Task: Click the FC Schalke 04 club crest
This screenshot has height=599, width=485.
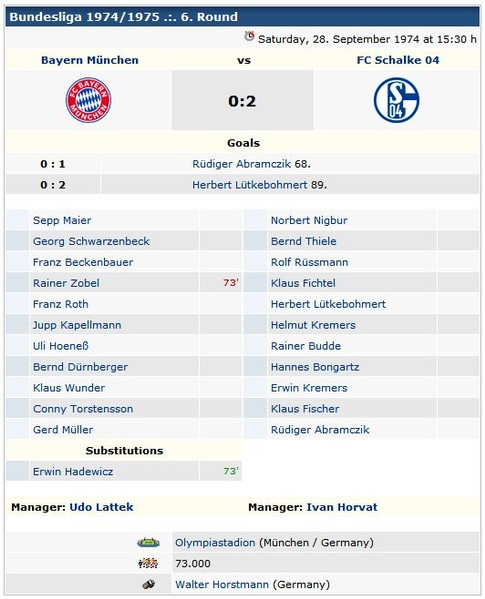Action: [x=396, y=100]
